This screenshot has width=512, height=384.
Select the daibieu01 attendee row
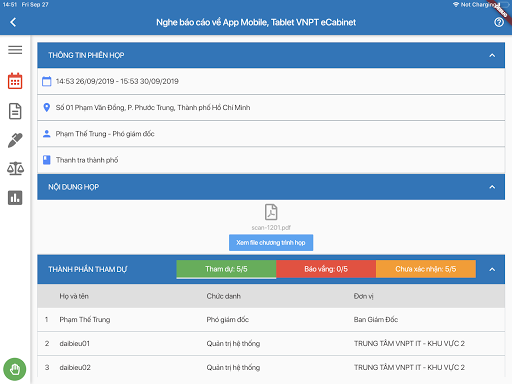coord(271,344)
